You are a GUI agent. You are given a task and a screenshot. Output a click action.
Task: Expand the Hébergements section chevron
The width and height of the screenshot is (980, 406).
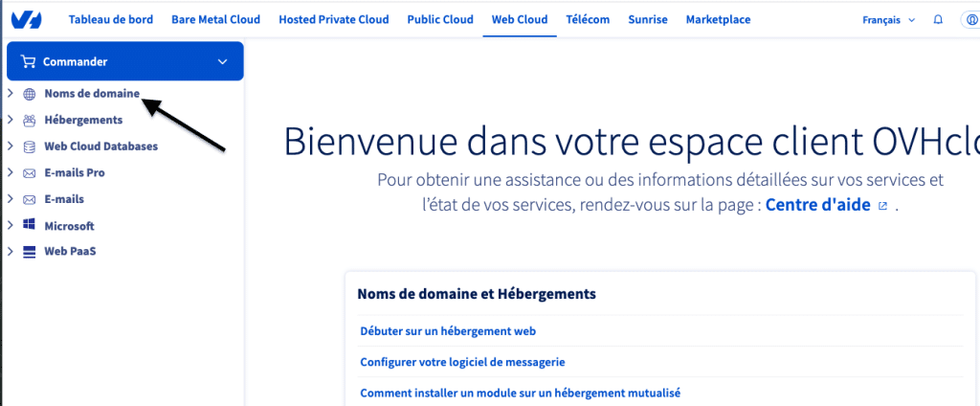pyautogui.click(x=10, y=121)
